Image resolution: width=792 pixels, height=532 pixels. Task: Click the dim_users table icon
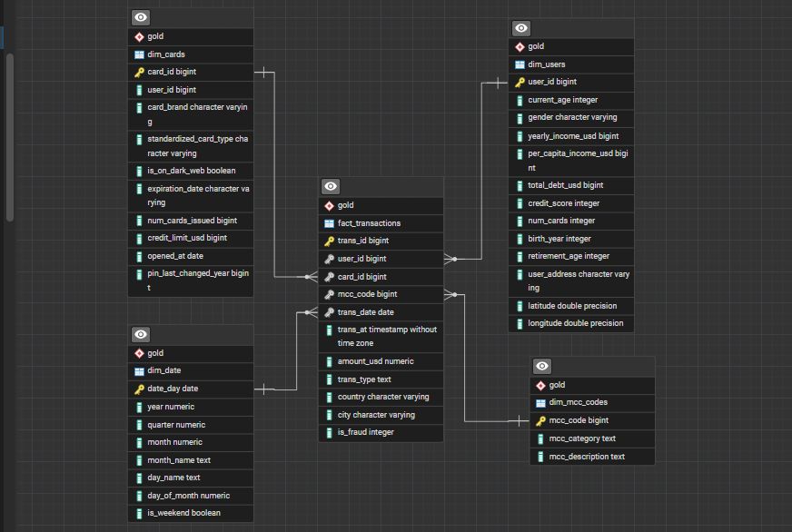pos(520,64)
